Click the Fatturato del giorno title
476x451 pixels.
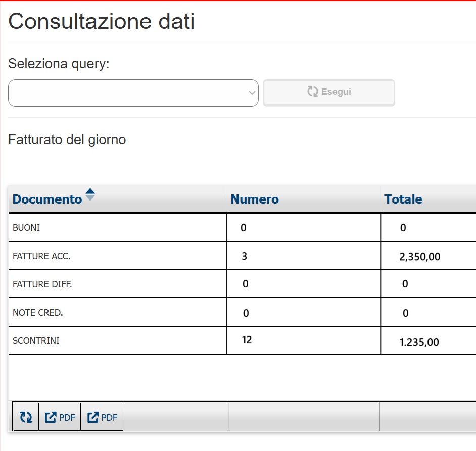[x=67, y=140]
